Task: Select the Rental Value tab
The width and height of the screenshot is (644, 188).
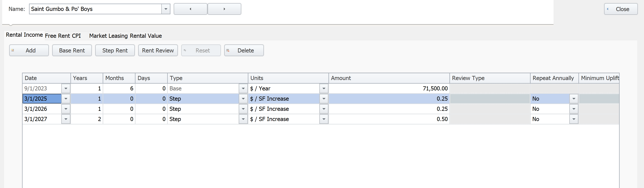Action: point(146,36)
